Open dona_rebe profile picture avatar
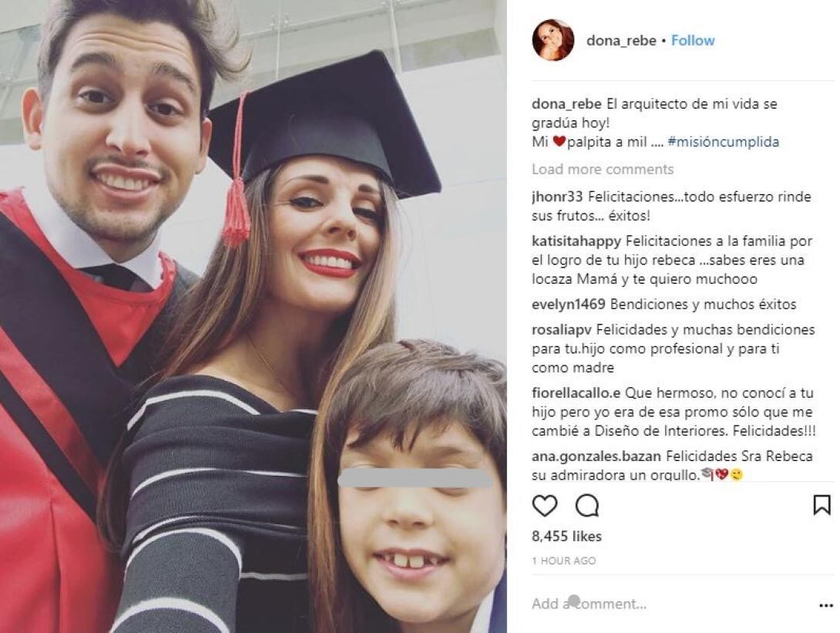The width and height of the screenshot is (840, 633). coord(553,40)
